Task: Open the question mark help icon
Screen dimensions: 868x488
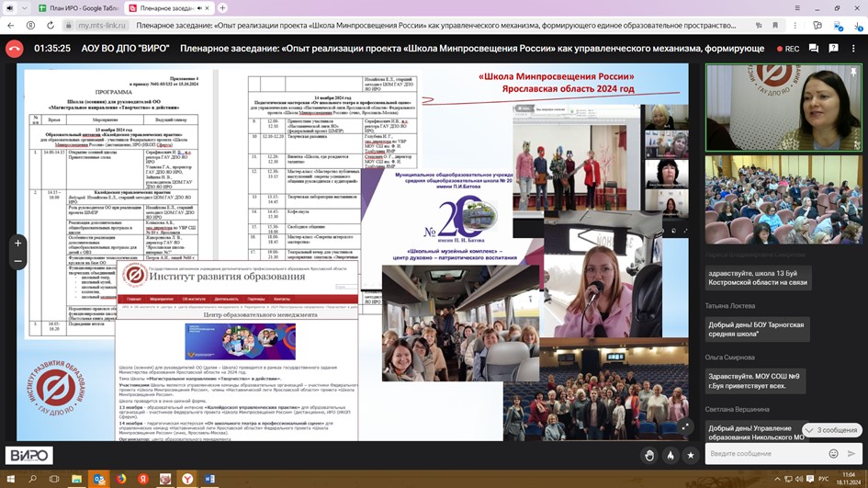Action: (834, 49)
